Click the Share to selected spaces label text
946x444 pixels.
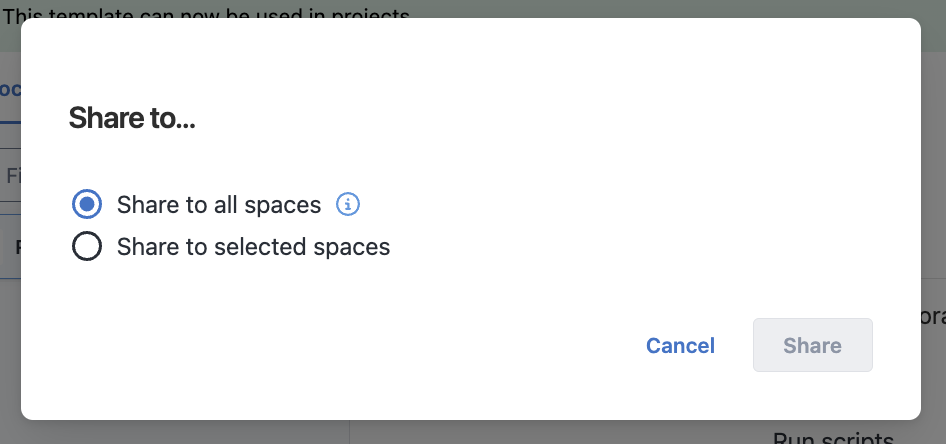point(253,247)
